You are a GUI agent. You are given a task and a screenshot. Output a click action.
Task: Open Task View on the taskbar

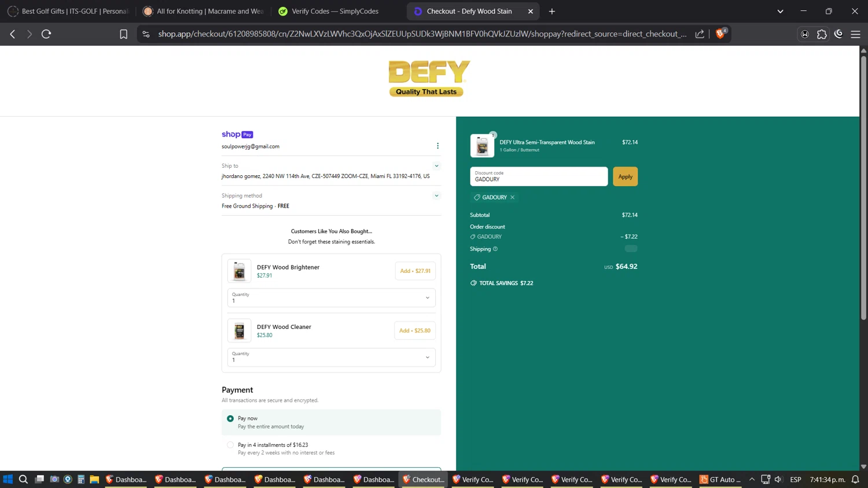(x=39, y=479)
